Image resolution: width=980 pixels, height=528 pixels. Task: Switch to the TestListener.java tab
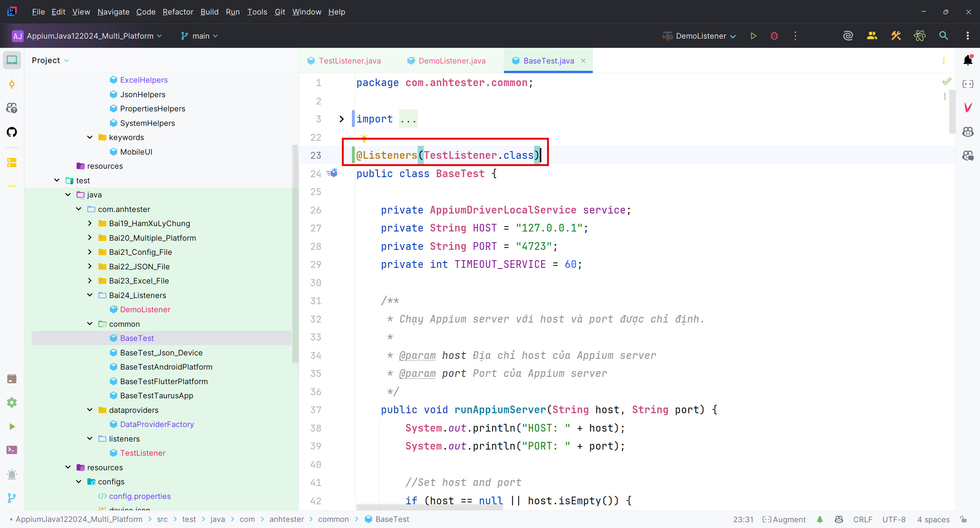coord(344,61)
